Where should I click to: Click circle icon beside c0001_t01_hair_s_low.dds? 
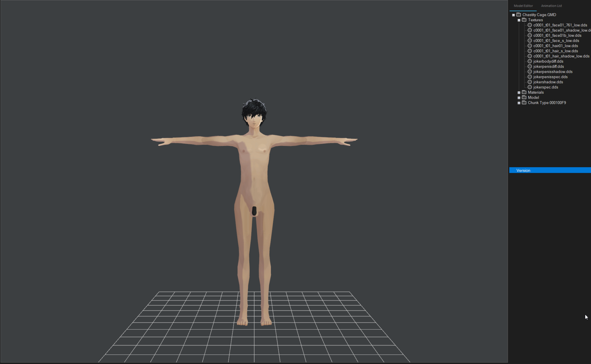[530, 51]
